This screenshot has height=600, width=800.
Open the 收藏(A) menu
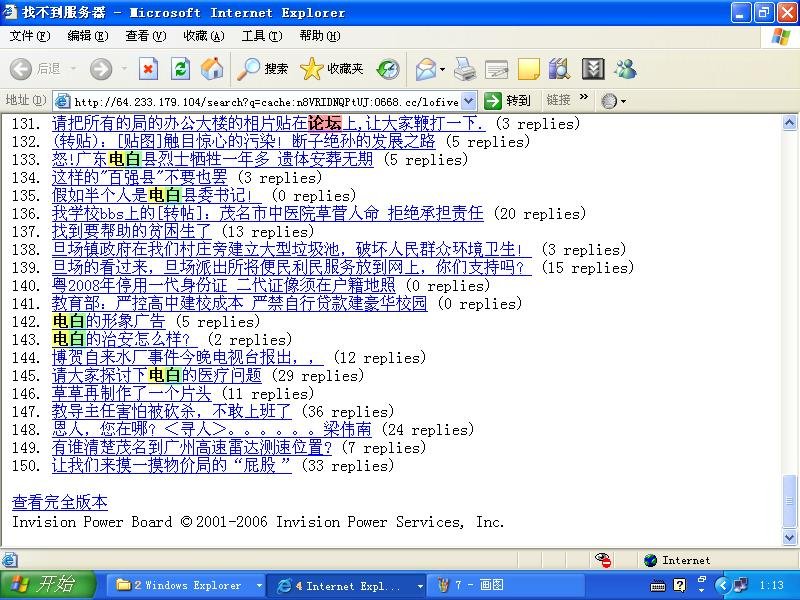(203, 36)
